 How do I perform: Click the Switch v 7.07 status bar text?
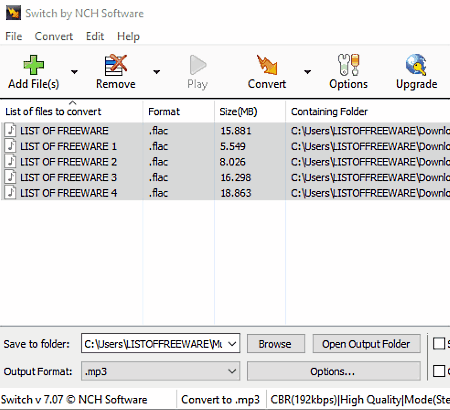(x=74, y=399)
